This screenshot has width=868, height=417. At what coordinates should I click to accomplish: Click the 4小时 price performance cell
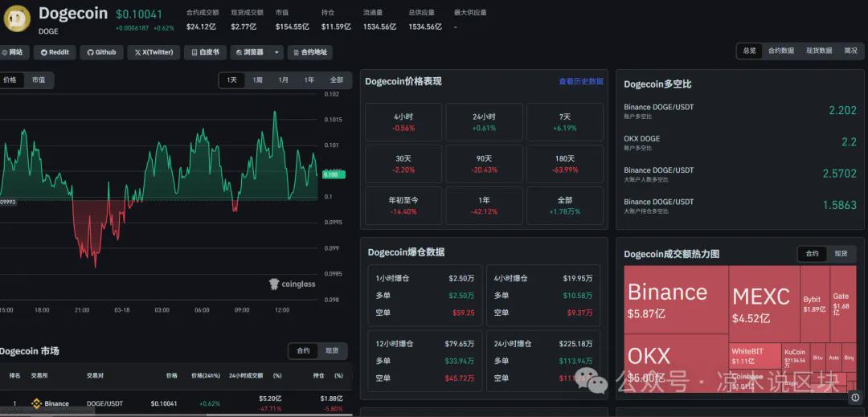pyautogui.click(x=403, y=122)
